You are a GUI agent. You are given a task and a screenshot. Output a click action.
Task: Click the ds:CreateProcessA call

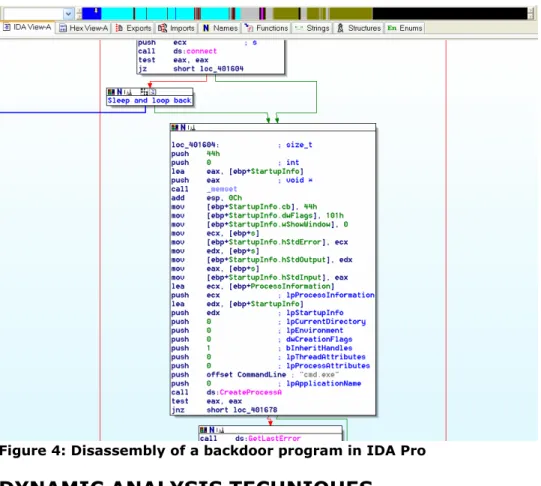244,392
